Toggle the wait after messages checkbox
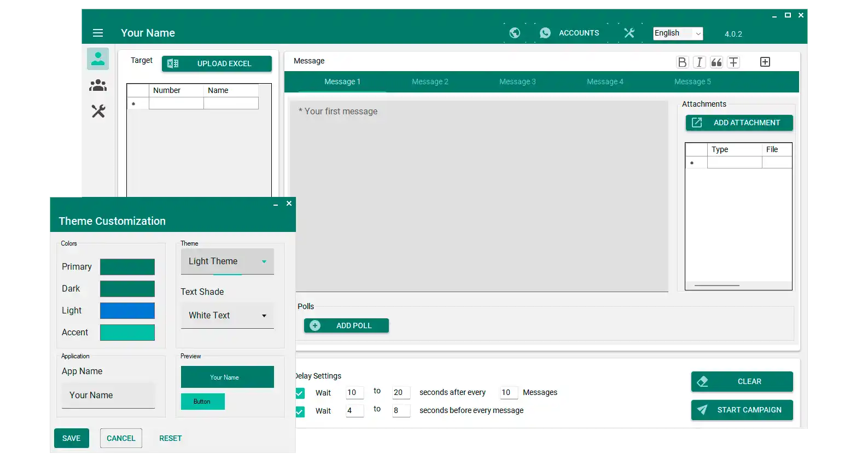The image size is (868, 471). point(300,393)
